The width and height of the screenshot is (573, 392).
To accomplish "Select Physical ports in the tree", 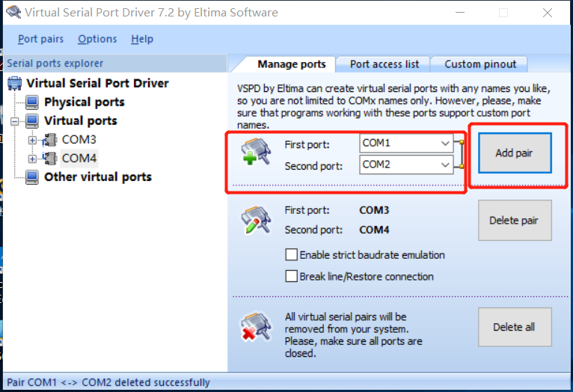I will pyautogui.click(x=85, y=102).
